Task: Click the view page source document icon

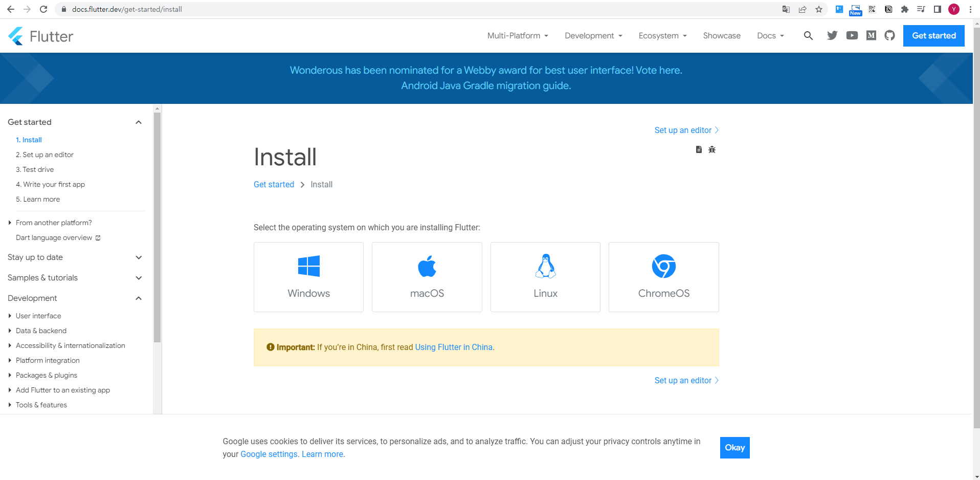Action: [x=699, y=149]
